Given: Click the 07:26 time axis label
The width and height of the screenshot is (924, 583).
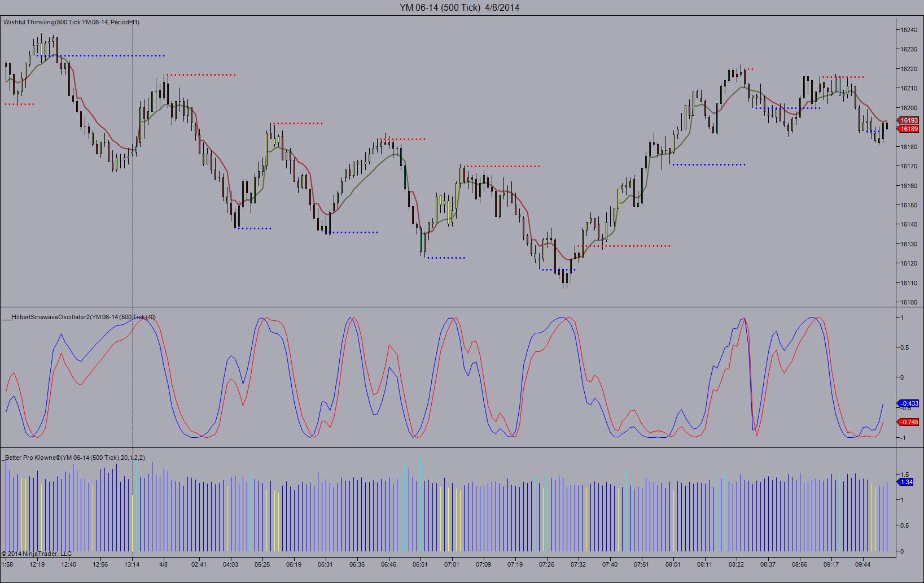Looking at the screenshot, I should (546, 564).
